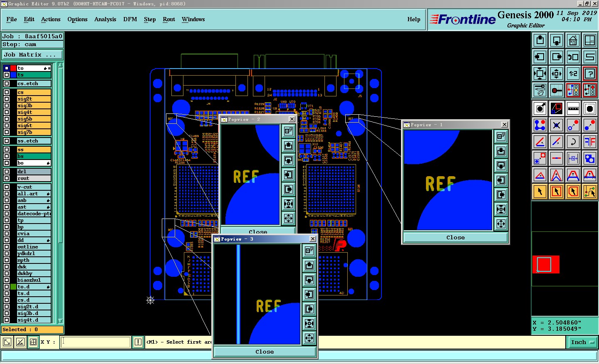Click pan right icon in Popview 2 window

(288, 189)
